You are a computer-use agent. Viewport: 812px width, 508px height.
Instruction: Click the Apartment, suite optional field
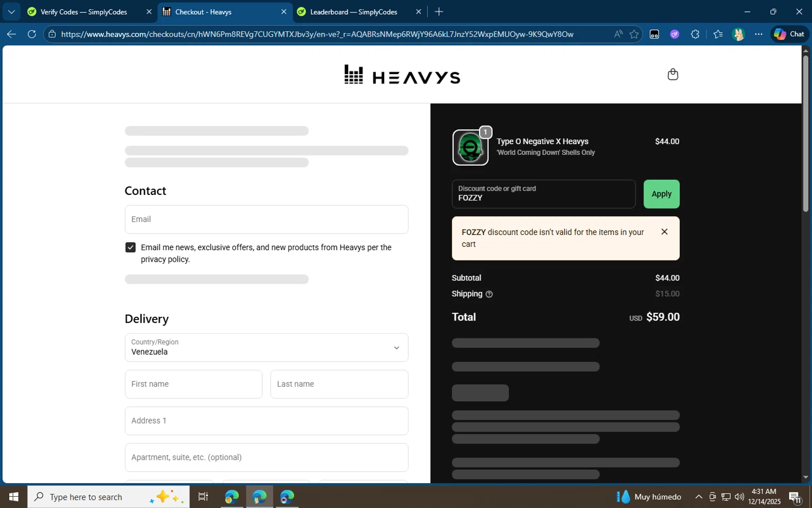click(266, 458)
